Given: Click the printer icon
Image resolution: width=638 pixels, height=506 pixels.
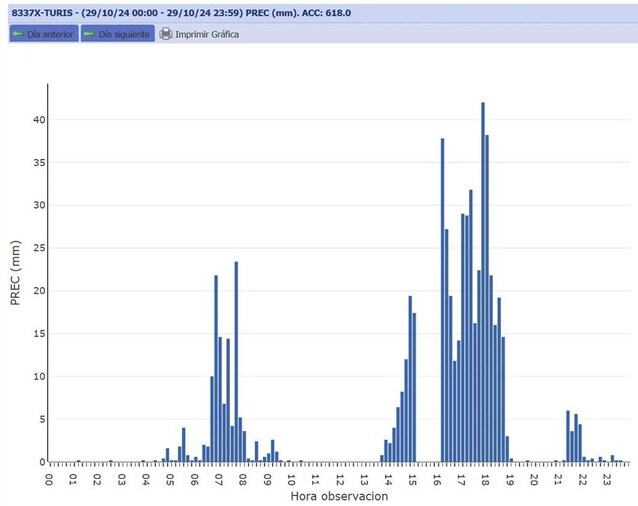Looking at the screenshot, I should 166,34.
